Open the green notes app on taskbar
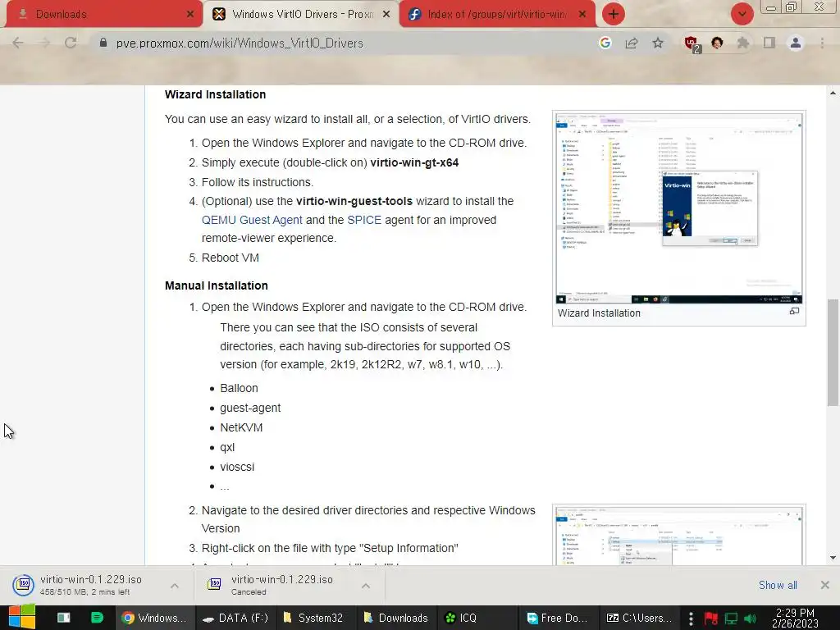Viewport: 840px width, 630px height. (x=97, y=618)
